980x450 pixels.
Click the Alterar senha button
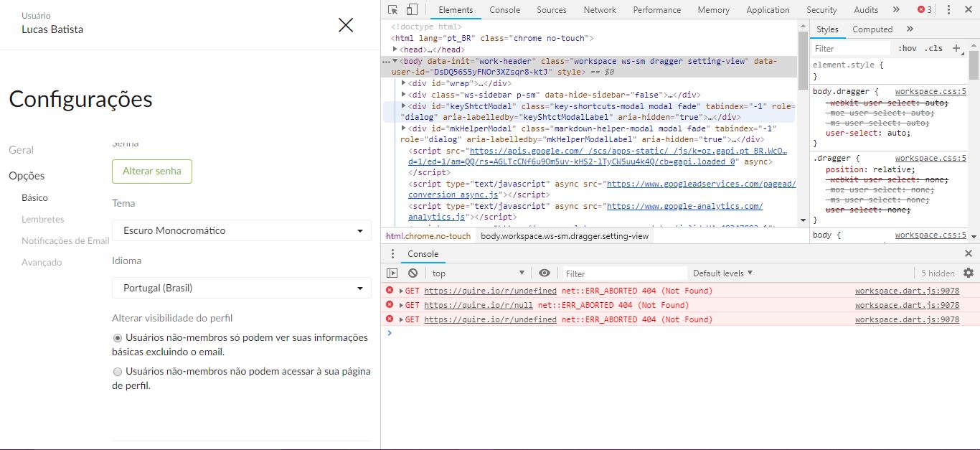point(152,171)
